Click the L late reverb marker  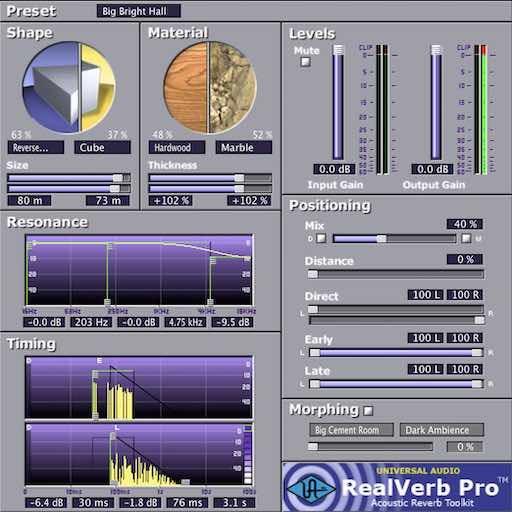117,428
